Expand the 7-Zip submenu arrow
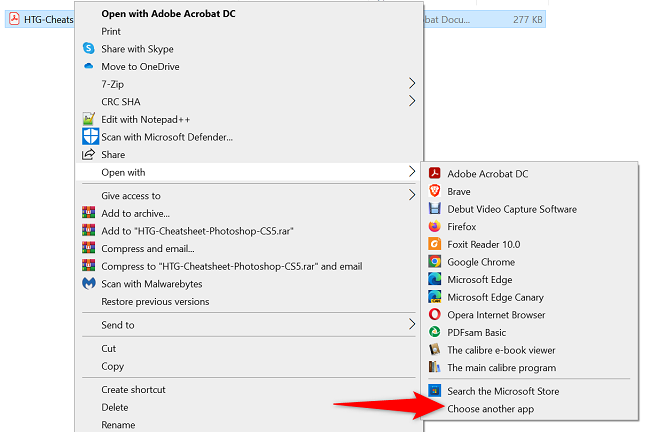 click(412, 83)
